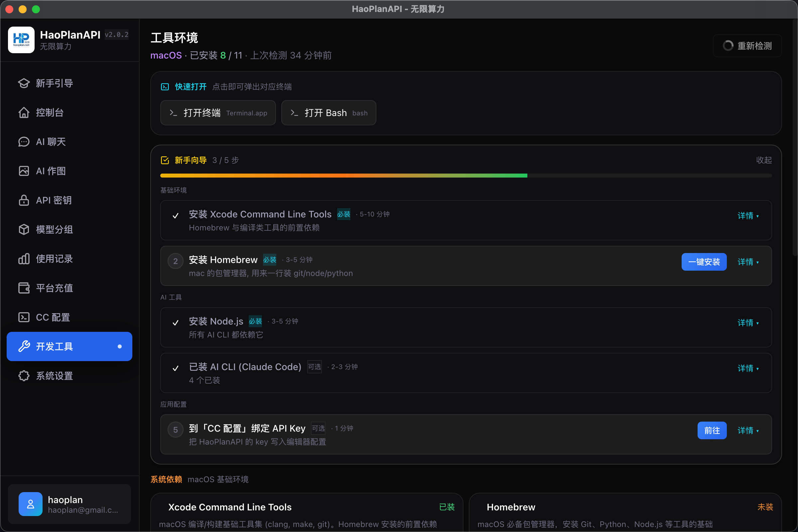Click the wrench icon for 开发工具
Image resolution: width=798 pixels, height=532 pixels.
pyautogui.click(x=24, y=346)
